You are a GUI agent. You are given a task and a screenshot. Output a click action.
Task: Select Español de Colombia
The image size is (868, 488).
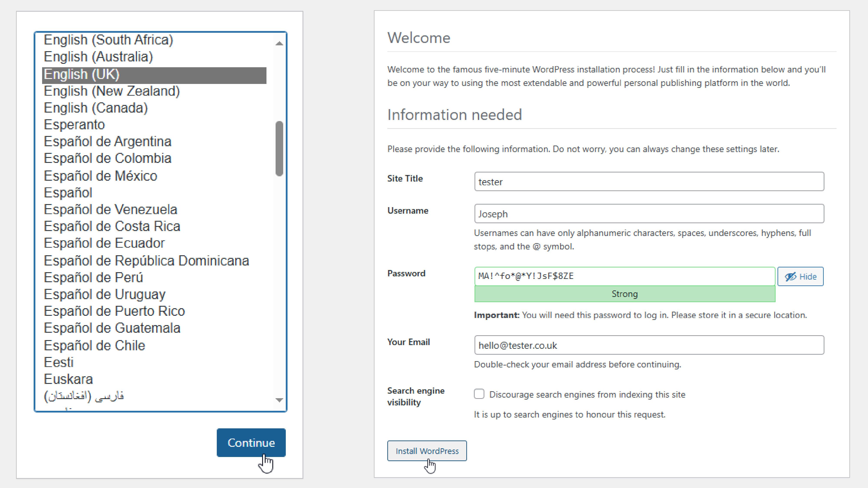coord(154,159)
